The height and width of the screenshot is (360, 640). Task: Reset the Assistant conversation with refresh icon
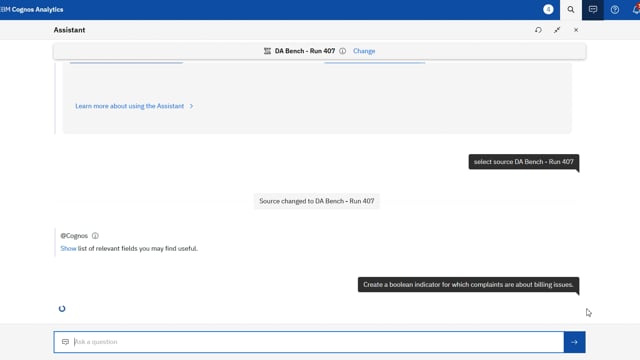point(538,30)
